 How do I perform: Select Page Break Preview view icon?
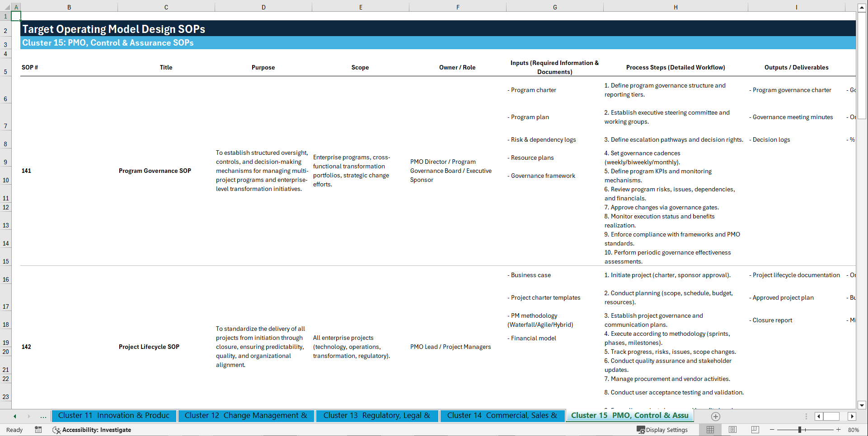pos(755,430)
